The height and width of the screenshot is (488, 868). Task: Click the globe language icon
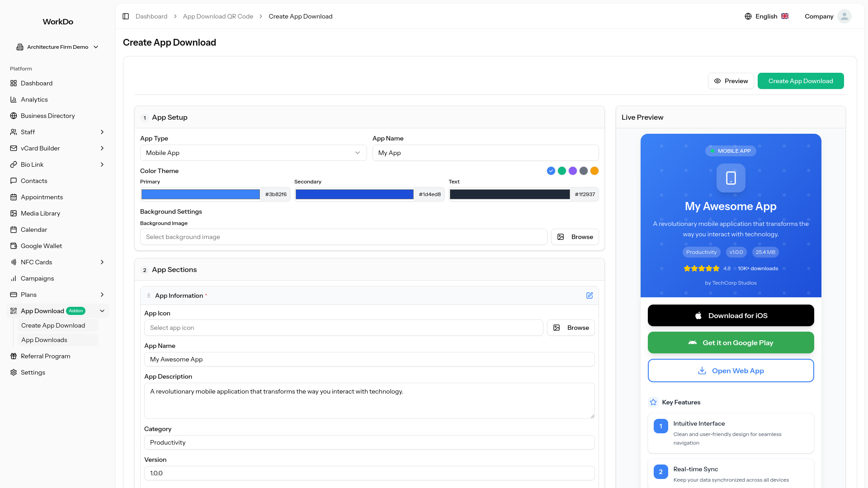[748, 16]
